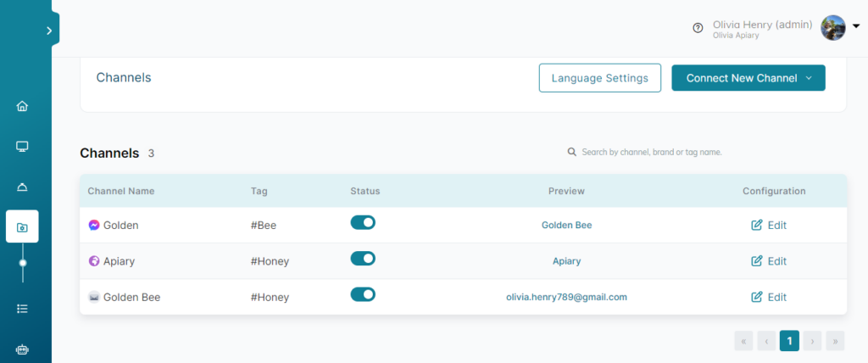Open Language Settings
Screen dimensions: 868x363
(600, 78)
